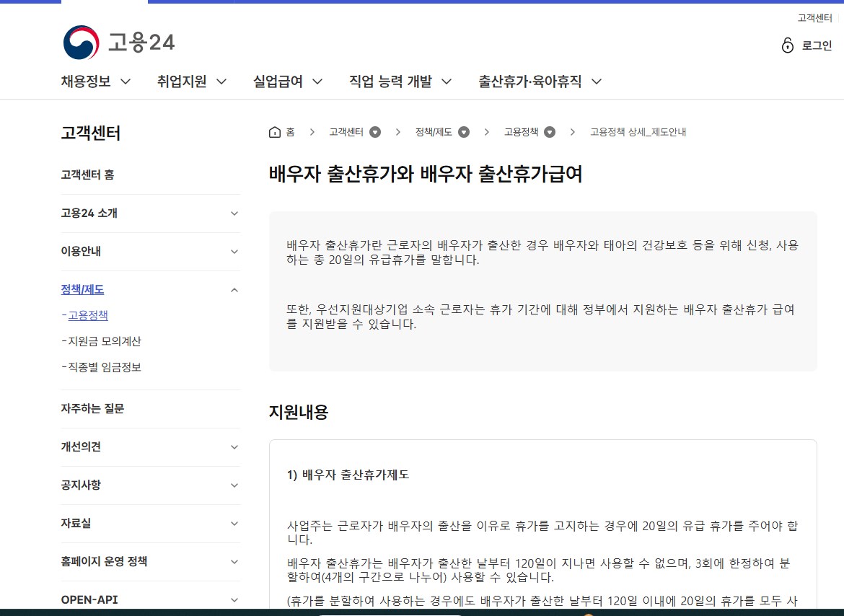Expand the OPEN-API sidebar section
844x616 pixels.
coord(234,599)
